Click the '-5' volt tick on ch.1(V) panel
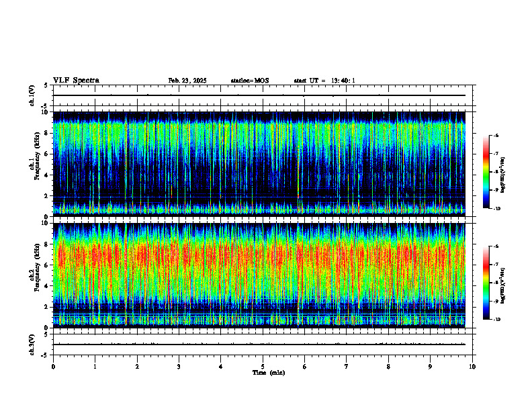Screen dimensions: 532x411 pos(44,106)
